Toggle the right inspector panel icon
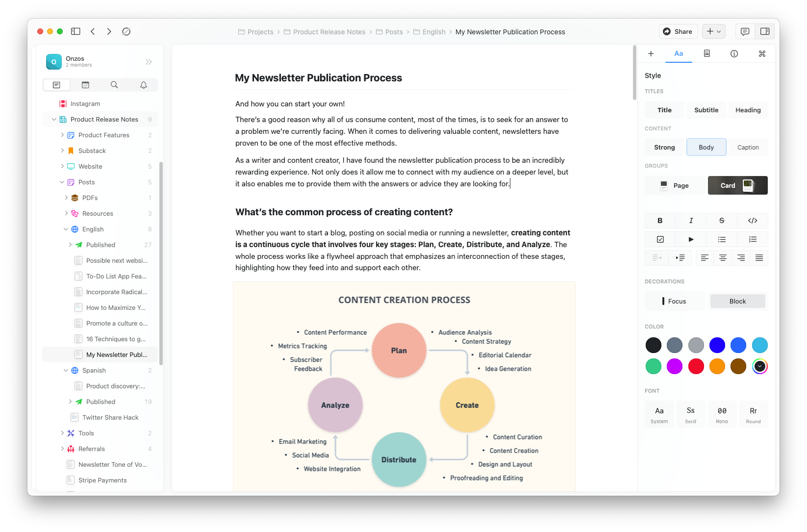The image size is (807, 532). pos(765,31)
